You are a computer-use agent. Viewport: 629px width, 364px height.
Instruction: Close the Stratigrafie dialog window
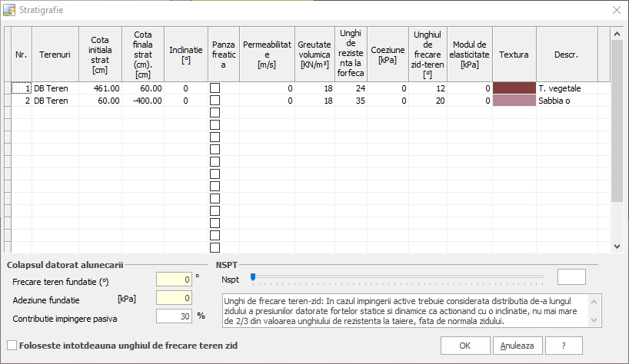617,10
